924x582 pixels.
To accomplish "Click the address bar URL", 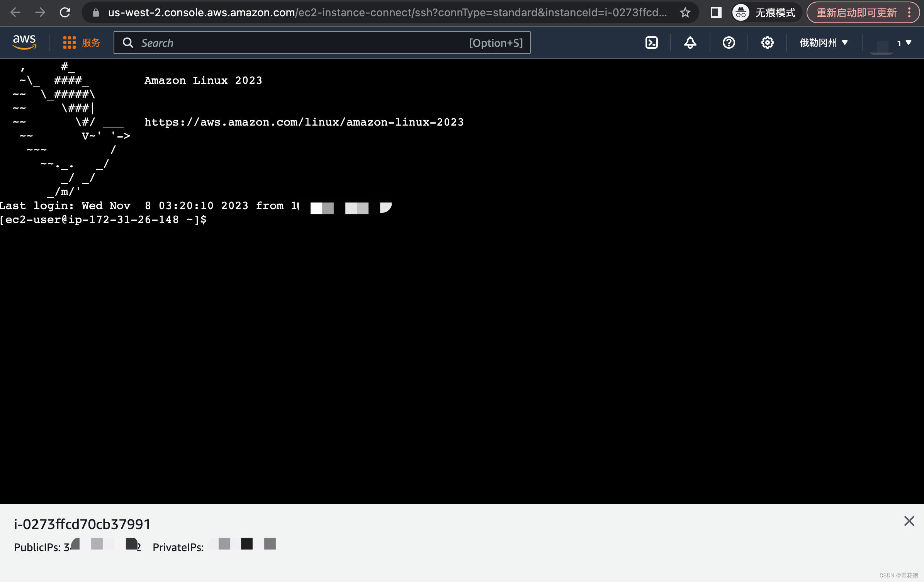I will coord(387,13).
